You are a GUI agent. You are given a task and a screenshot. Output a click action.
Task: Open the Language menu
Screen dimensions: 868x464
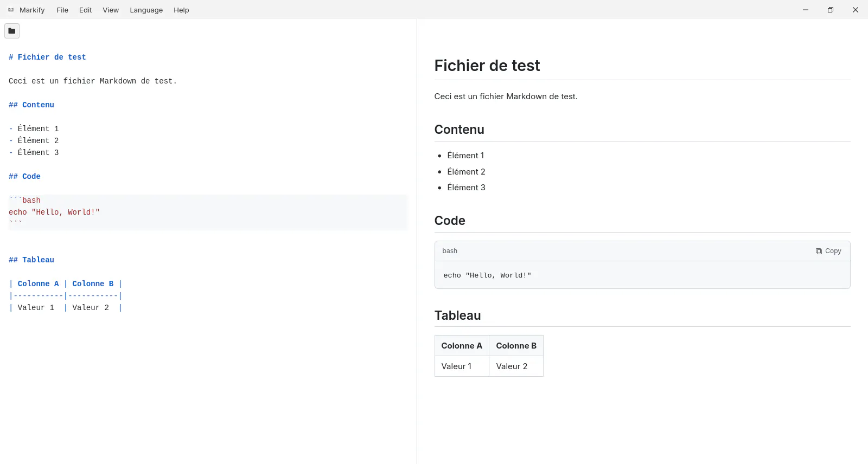[146, 10]
